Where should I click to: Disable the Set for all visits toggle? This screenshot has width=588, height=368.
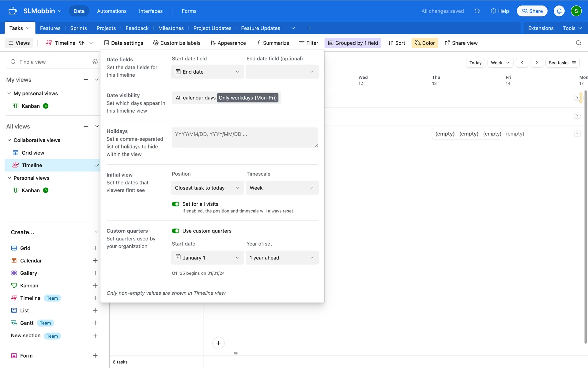pos(175,204)
